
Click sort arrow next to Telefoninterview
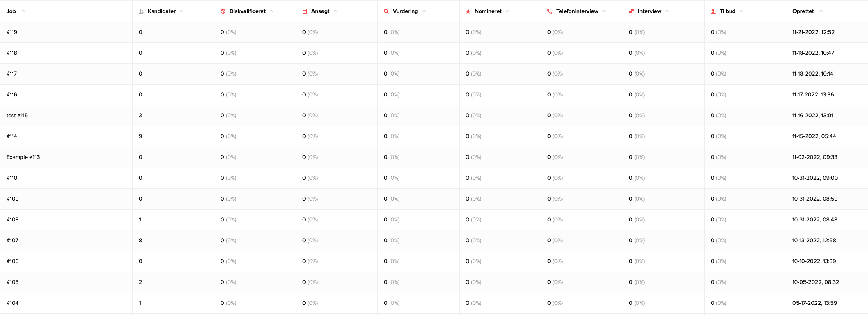pyautogui.click(x=605, y=11)
